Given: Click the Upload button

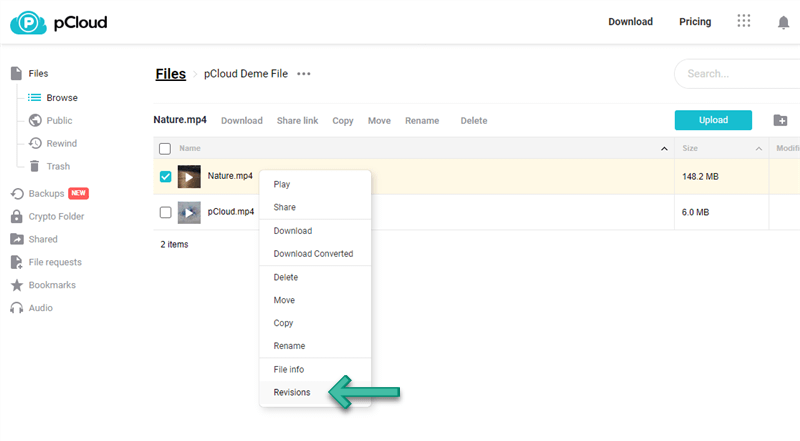Looking at the screenshot, I should [x=713, y=120].
